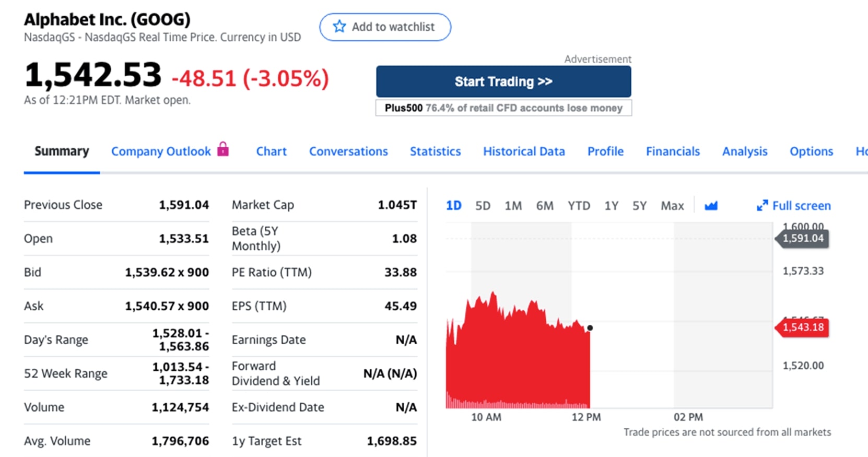Click the Volume value 1,124,754
Image resolution: width=868 pixels, height=457 pixels.
tap(180, 407)
